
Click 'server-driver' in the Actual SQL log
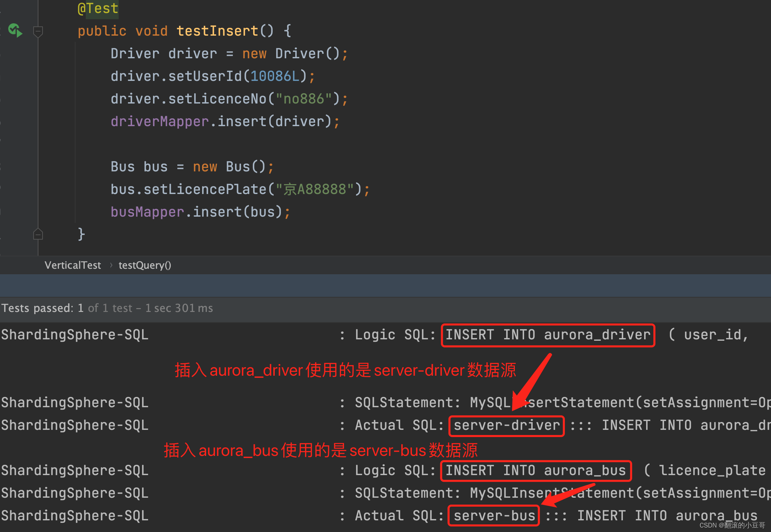[x=507, y=425]
